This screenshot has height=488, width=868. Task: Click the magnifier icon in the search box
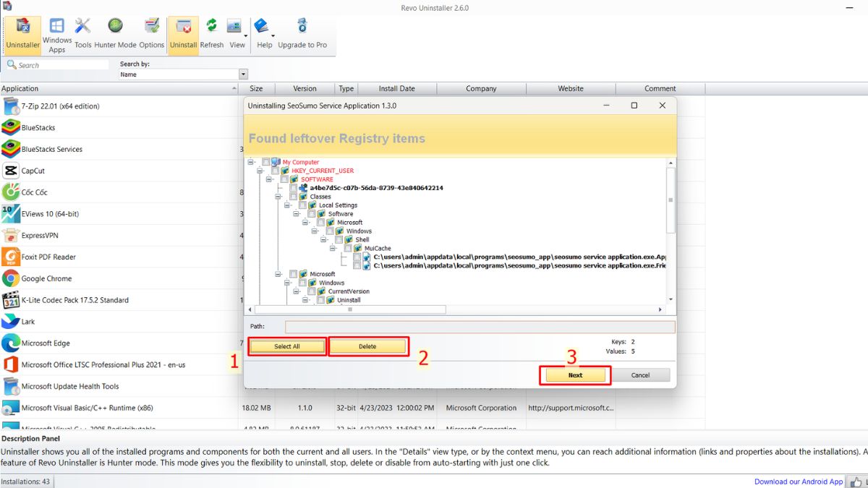coord(12,65)
